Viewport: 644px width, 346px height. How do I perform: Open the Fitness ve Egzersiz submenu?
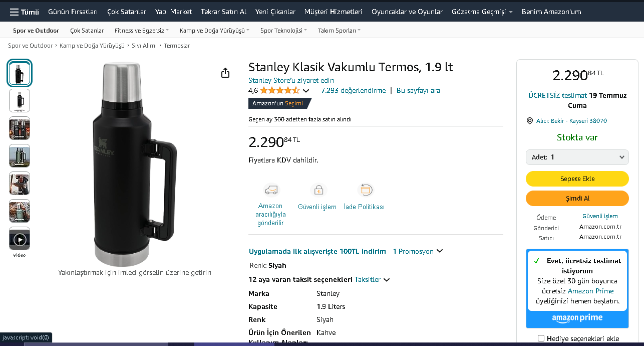click(x=141, y=31)
